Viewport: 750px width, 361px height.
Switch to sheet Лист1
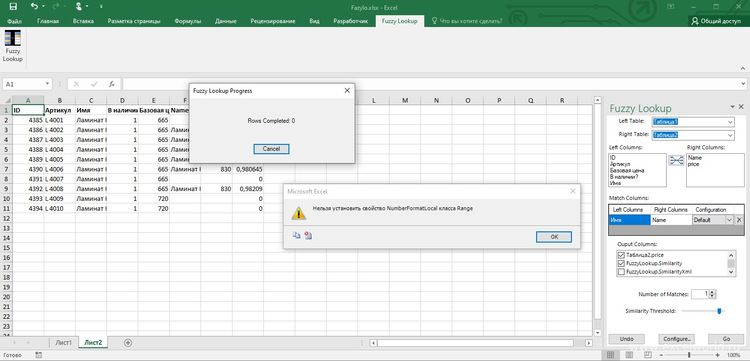[x=64, y=342]
